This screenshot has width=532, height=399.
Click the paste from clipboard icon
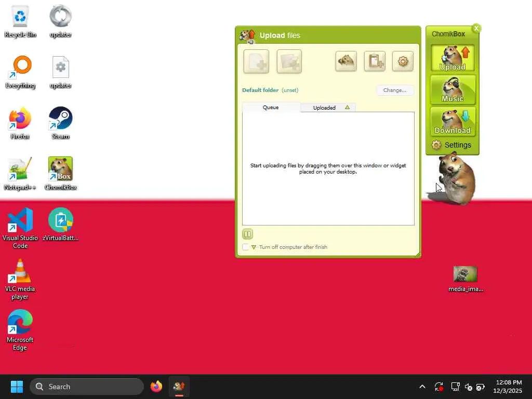tap(375, 61)
